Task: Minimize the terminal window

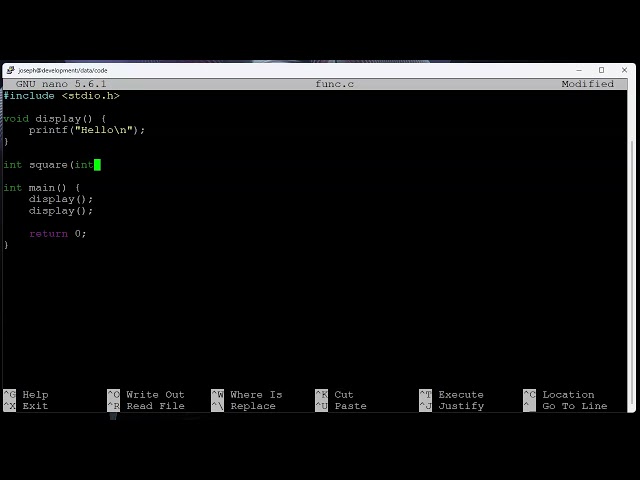Action: pos(579,70)
